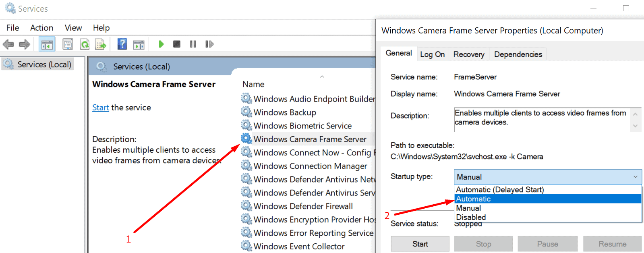Open the Help question-mark toolbar icon
The image size is (644, 253).
point(122,44)
